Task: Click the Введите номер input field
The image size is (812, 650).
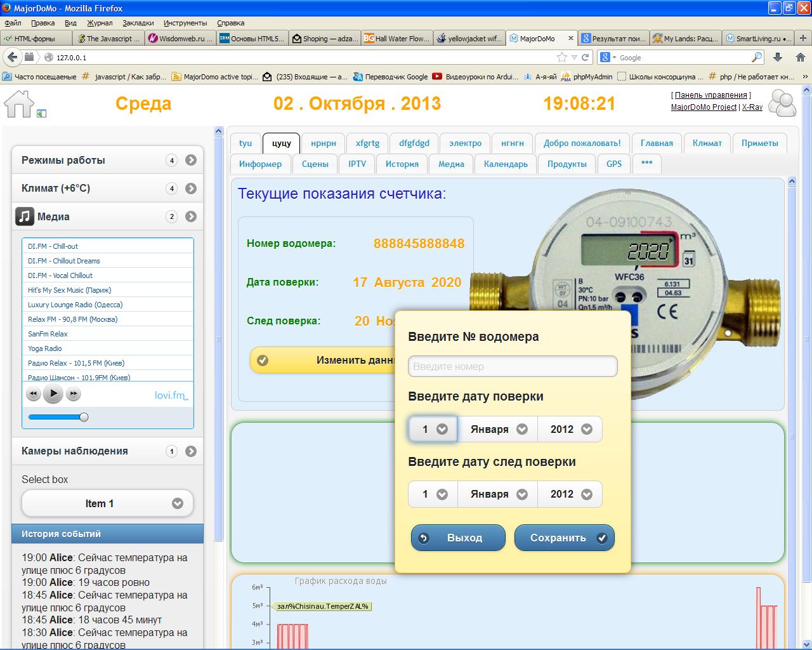Action: [512, 366]
